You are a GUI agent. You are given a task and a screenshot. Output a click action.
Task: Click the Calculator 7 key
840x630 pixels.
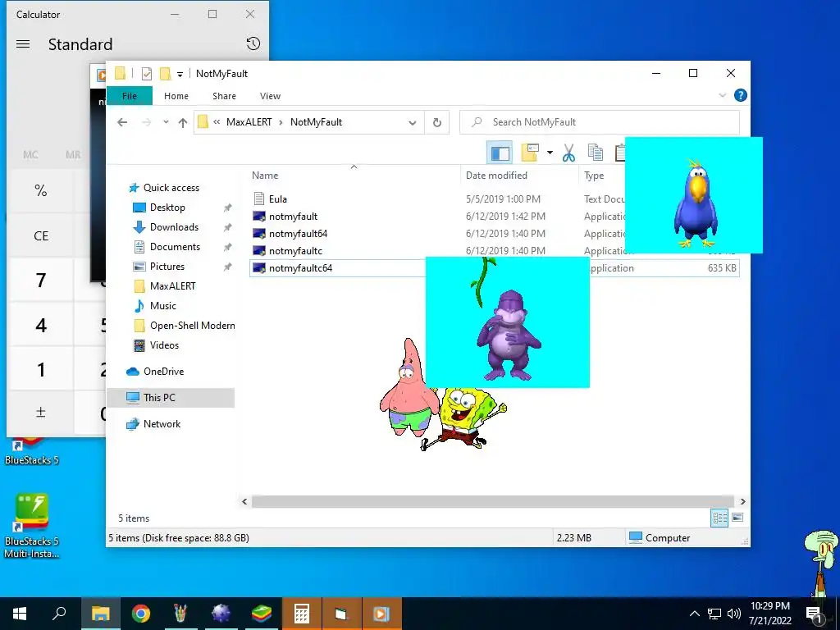tap(41, 281)
